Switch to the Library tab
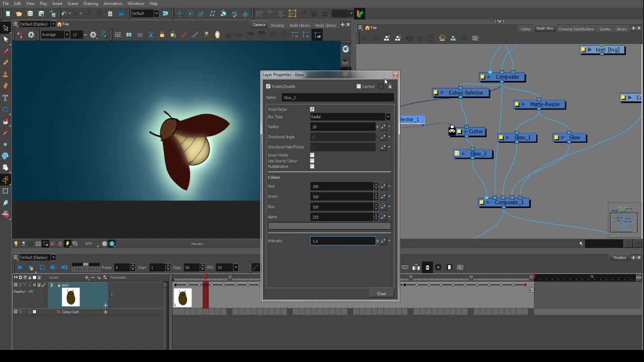Viewport: 644px width, 362px height. coord(621,29)
